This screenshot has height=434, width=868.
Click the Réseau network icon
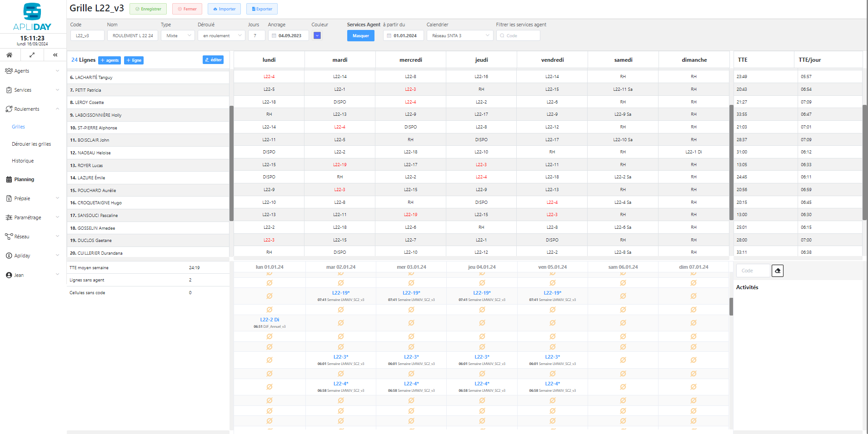pos(9,237)
